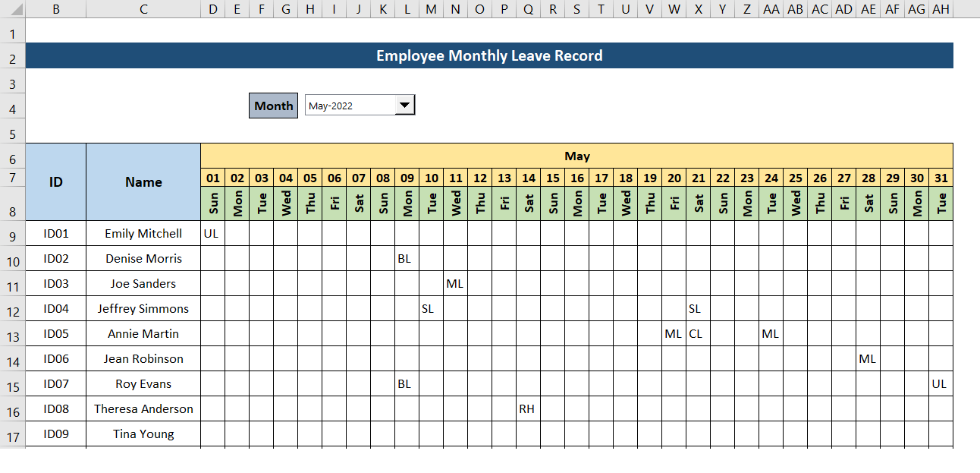980x473 pixels.
Task: Click Emily Mitchell's UL entry
Action: (212, 233)
